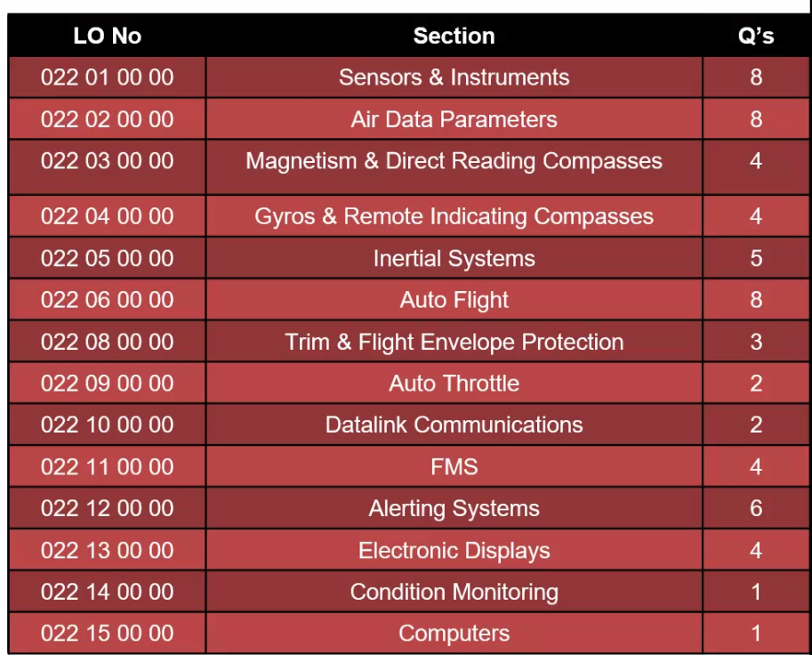The image size is (812, 655).
Task: Click the FMS section cell
Action: [454, 466]
